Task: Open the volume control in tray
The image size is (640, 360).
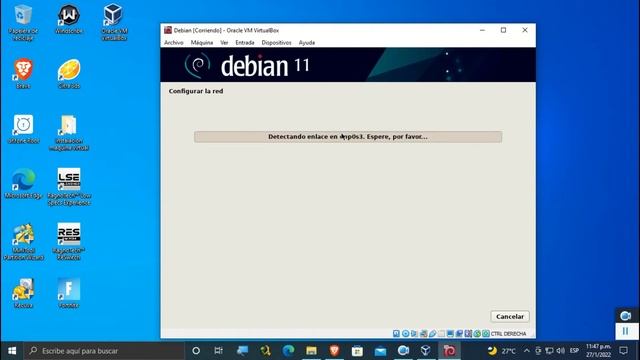Action: click(x=560, y=351)
